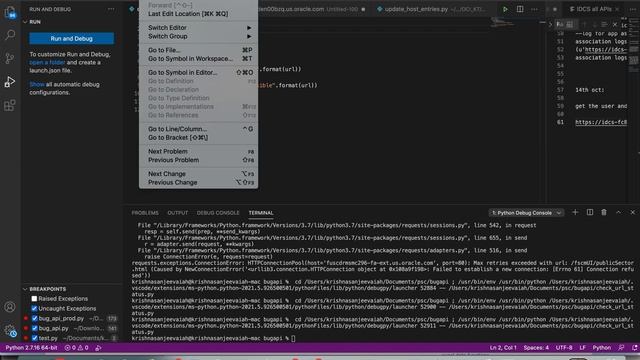Switch to the OUTPUT panel tab
The width and height of the screenshot is (640, 360).
pyautogui.click(x=178, y=213)
